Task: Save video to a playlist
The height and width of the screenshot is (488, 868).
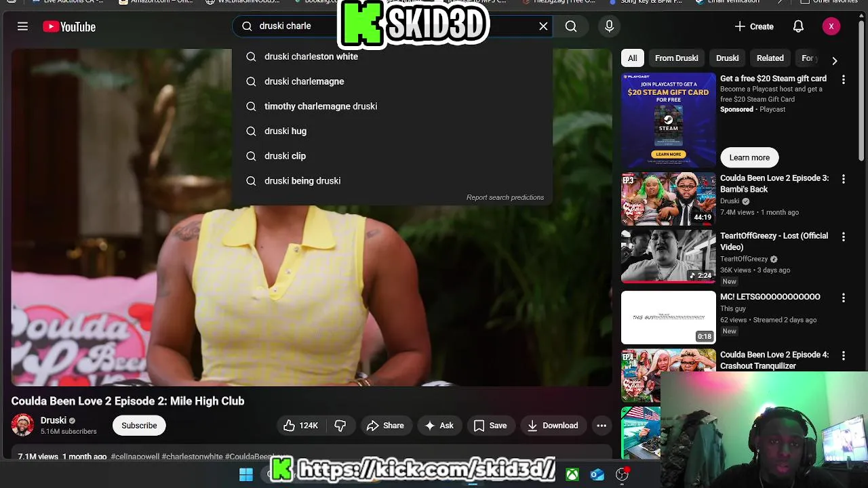Action: click(490, 426)
